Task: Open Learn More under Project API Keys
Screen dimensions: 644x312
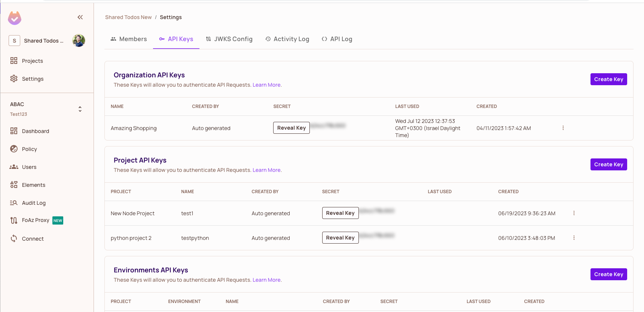Action: pos(267,170)
